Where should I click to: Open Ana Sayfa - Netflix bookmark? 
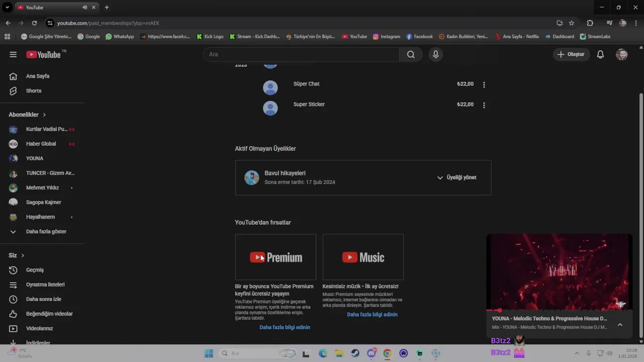click(x=517, y=37)
